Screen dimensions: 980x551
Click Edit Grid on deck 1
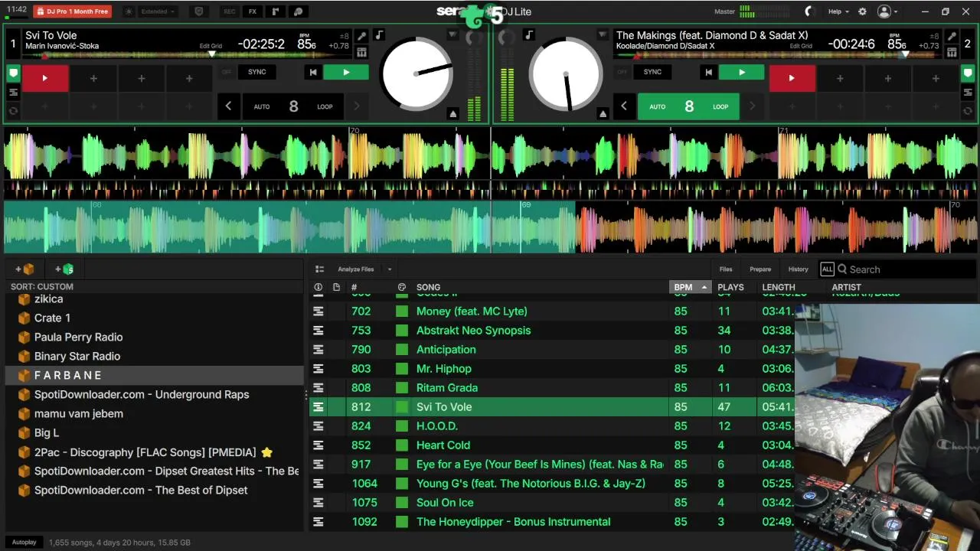[211, 46]
